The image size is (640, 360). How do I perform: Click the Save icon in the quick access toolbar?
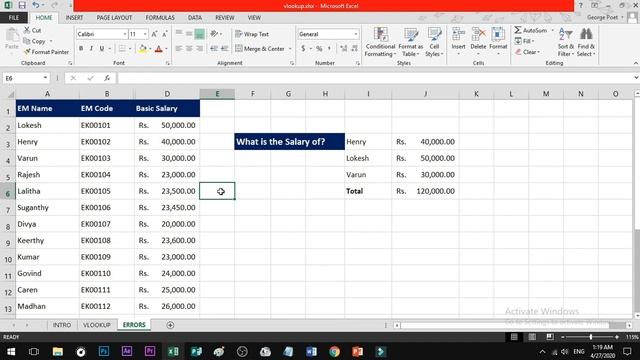click(x=22, y=5)
